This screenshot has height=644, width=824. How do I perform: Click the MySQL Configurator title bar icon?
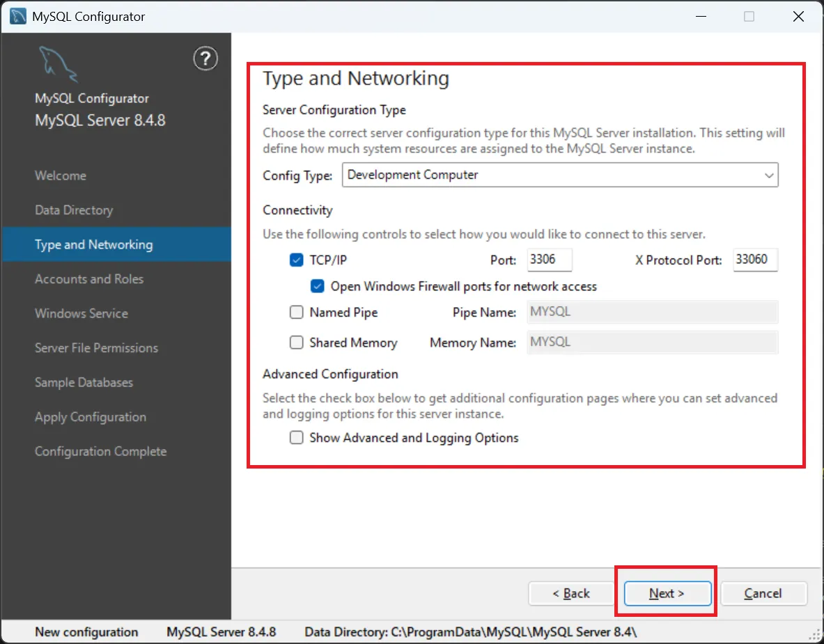click(19, 17)
